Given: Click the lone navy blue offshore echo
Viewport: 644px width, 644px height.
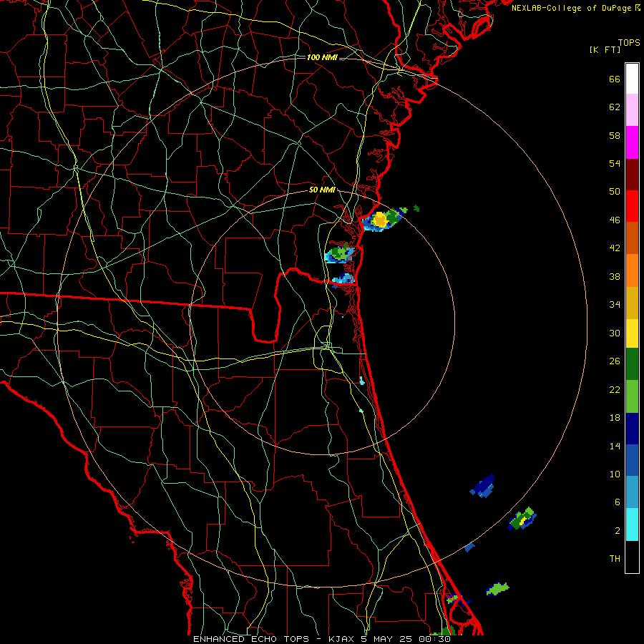Looking at the screenshot, I should 482,486.
